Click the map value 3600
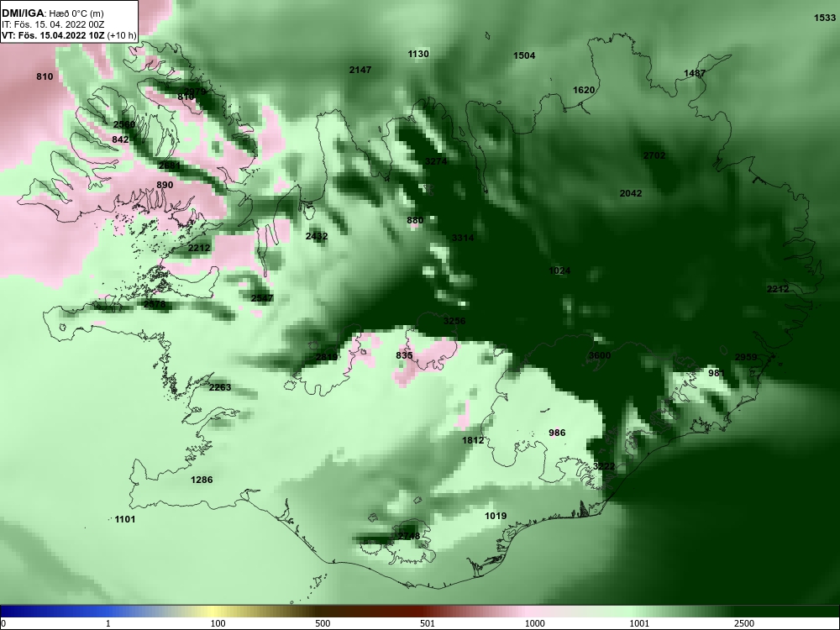This screenshot has width=840, height=630. pyautogui.click(x=600, y=355)
